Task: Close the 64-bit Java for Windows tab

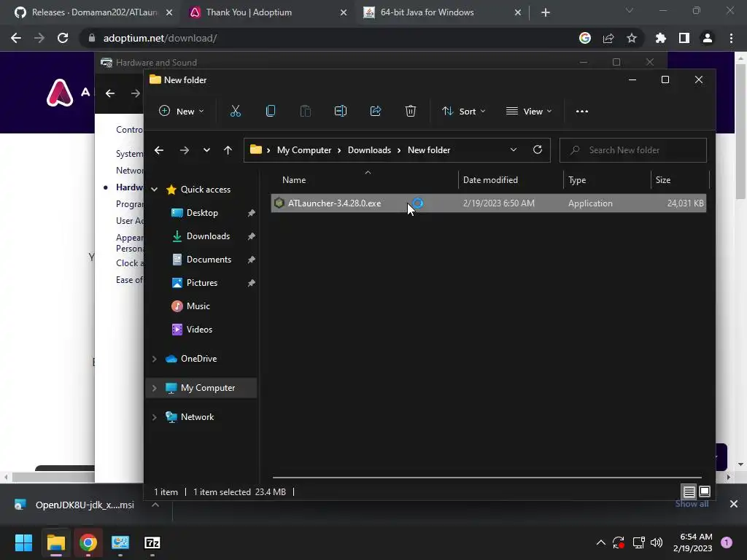Action: click(x=518, y=13)
